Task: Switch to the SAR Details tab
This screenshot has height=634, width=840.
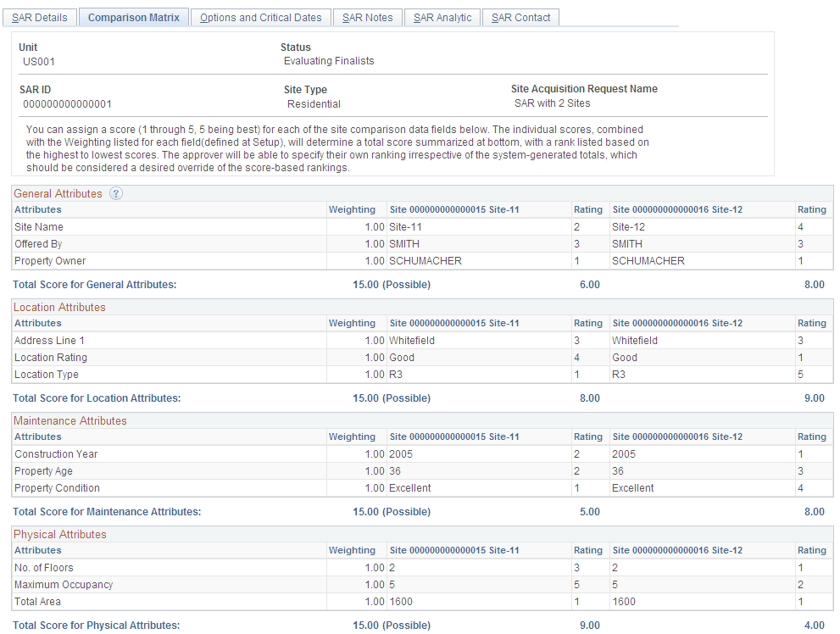Action: (x=39, y=16)
